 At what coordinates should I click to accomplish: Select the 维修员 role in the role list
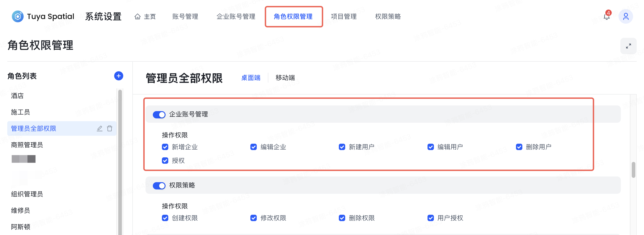coord(20,211)
